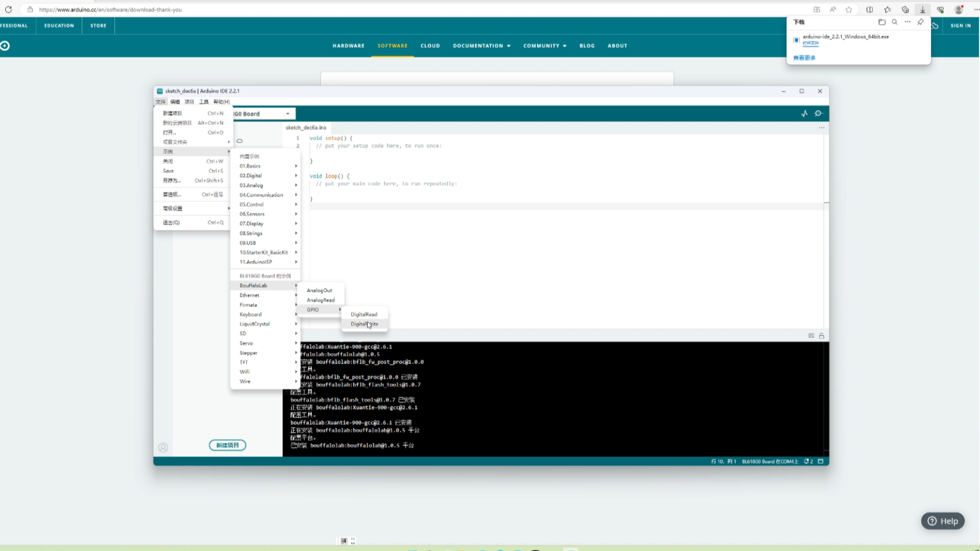The image size is (980, 551).
Task: Search downloads with magnifier icon
Action: pos(895,22)
